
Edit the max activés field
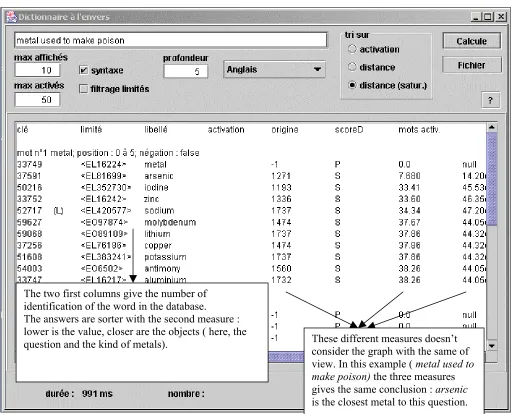[x=37, y=99]
